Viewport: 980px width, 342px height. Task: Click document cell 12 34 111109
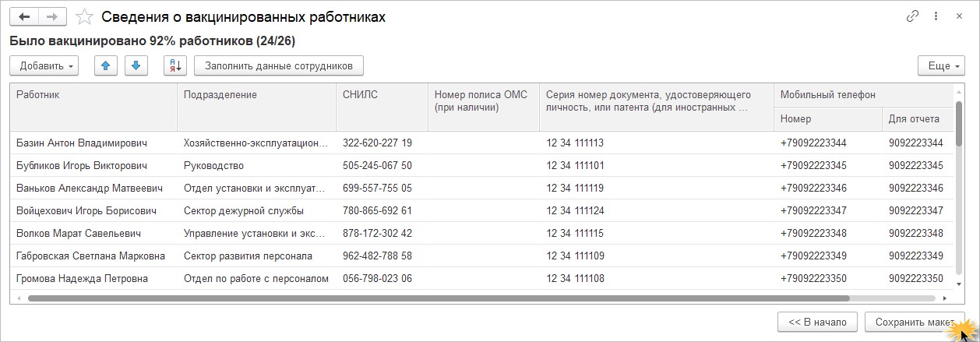pos(657,256)
